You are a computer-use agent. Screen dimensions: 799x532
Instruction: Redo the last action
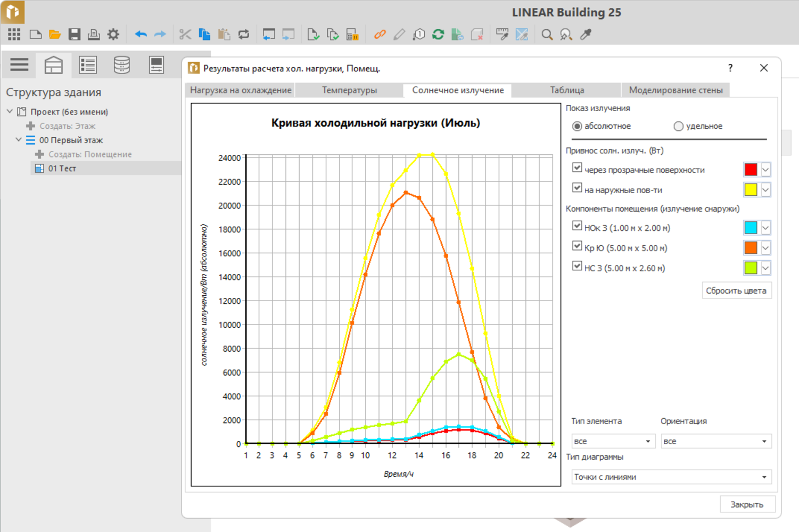(160, 35)
